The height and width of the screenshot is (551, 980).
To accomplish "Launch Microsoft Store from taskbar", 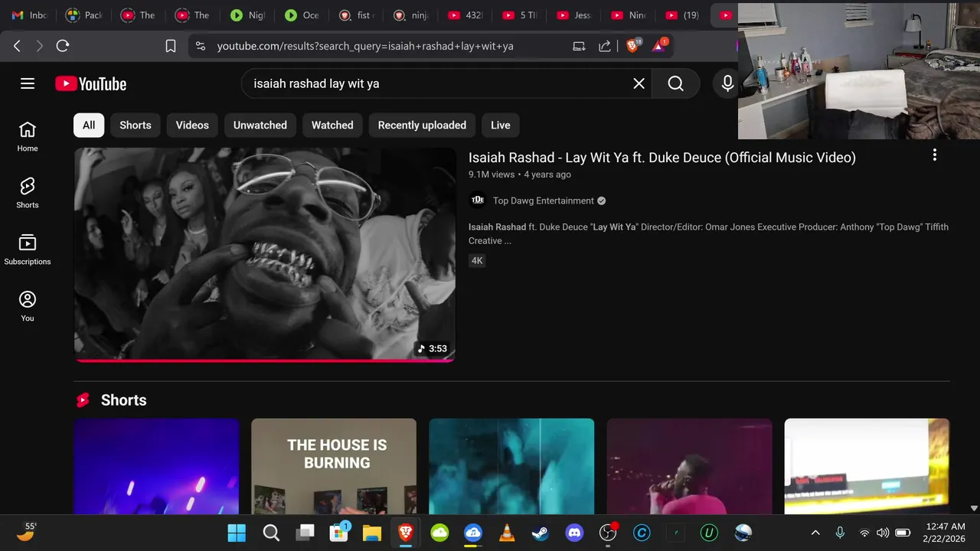I will click(338, 533).
